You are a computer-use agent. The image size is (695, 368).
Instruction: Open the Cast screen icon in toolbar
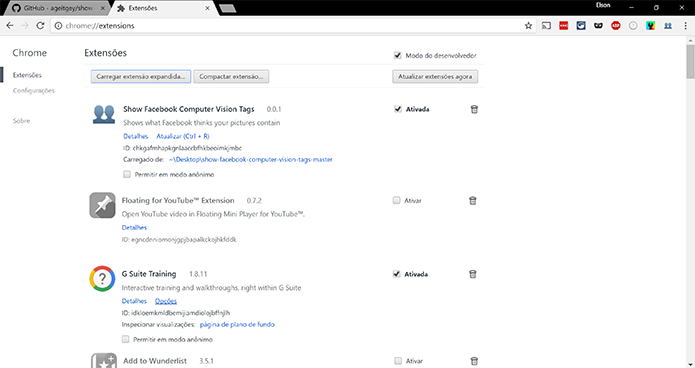pyautogui.click(x=547, y=26)
